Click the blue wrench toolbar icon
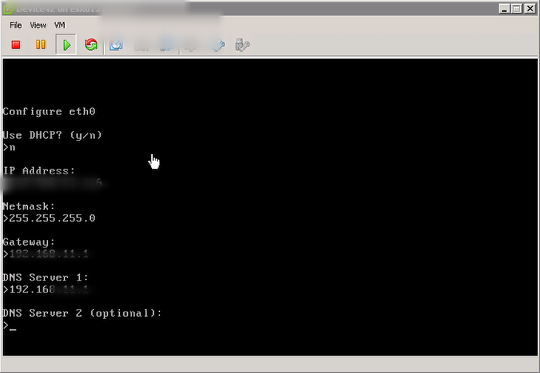The height and width of the screenshot is (373, 540). [x=219, y=45]
